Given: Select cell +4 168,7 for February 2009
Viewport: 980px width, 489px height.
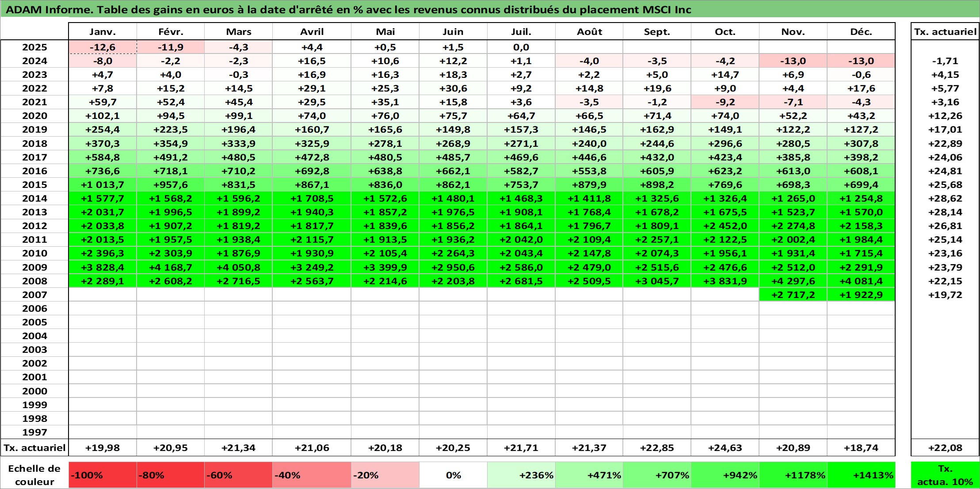Looking at the screenshot, I should 171,267.
